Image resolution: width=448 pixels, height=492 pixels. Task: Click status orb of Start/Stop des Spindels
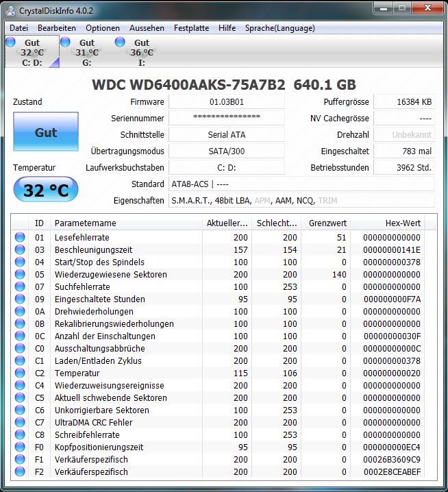[x=20, y=262]
